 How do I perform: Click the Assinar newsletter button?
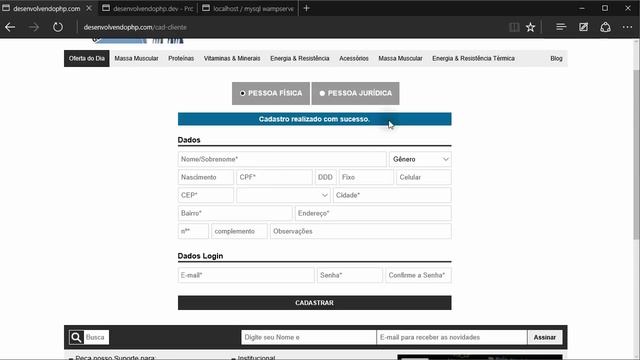pos(545,337)
